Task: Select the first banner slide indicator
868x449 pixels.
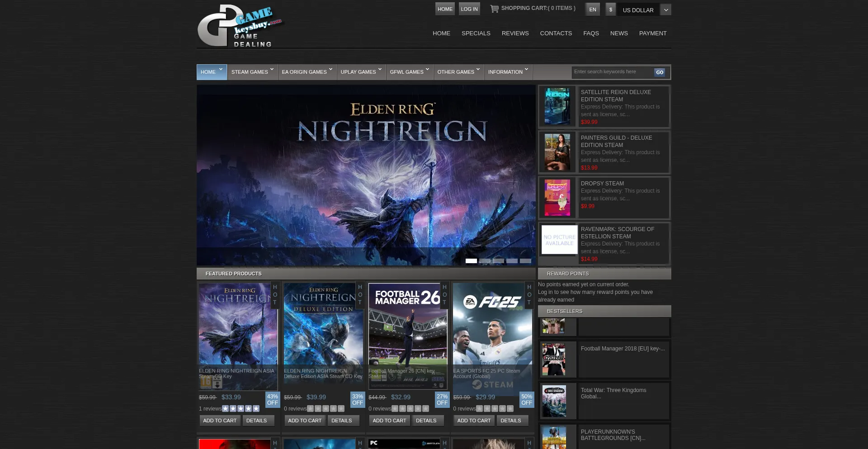Action: 471,261
